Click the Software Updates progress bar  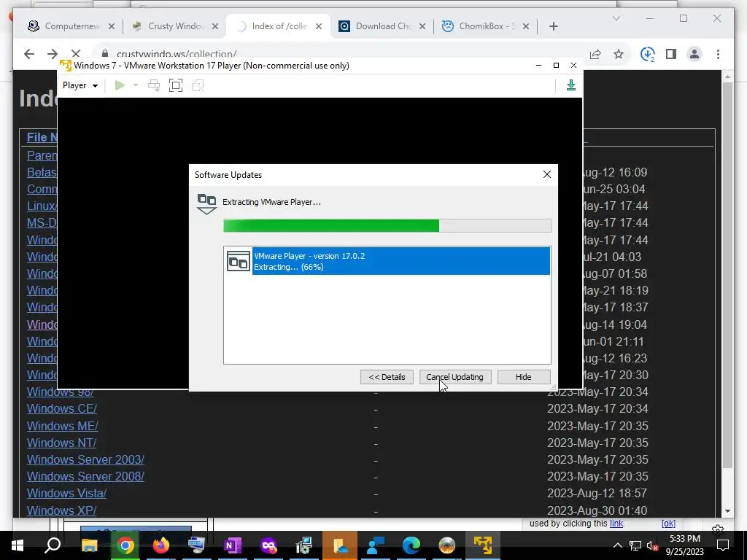[x=387, y=225]
